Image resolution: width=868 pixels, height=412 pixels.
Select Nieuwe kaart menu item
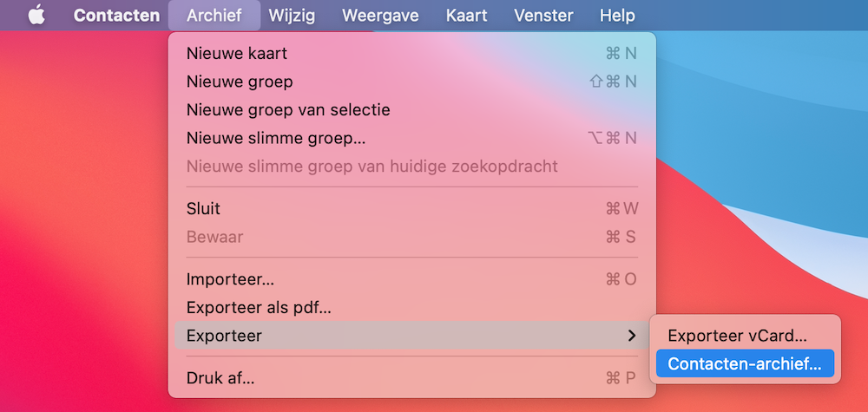(x=411, y=54)
